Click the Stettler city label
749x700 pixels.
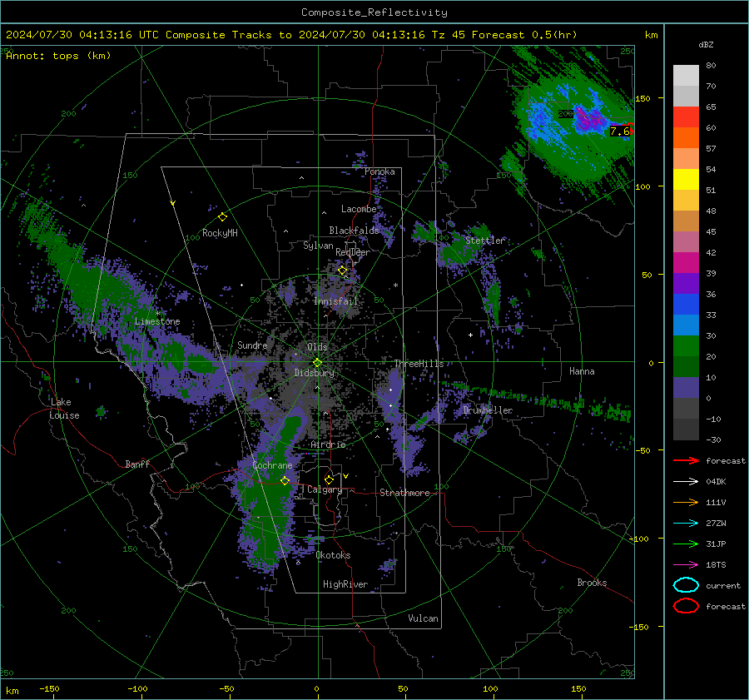point(485,241)
